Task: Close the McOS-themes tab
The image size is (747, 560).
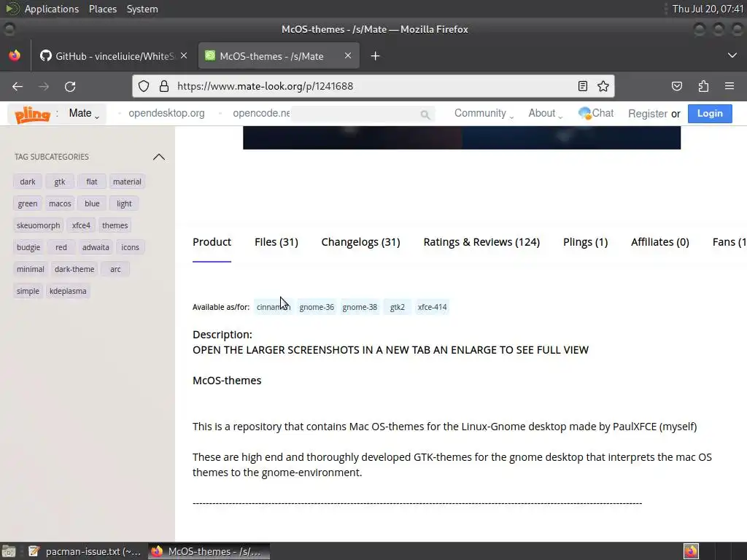Action: point(348,55)
